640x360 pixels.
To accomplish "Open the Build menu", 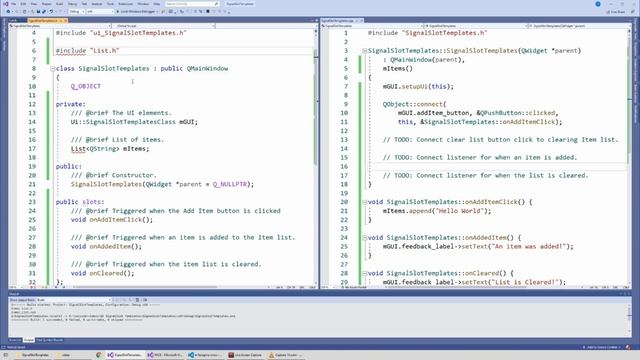I will (x=60, y=4).
